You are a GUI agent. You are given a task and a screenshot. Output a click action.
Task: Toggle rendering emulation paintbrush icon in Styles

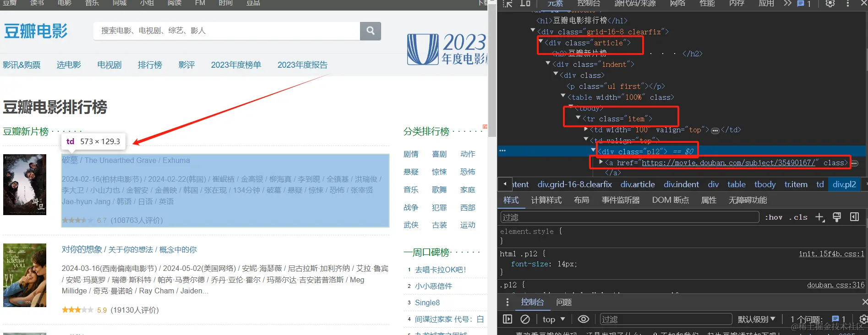837,217
